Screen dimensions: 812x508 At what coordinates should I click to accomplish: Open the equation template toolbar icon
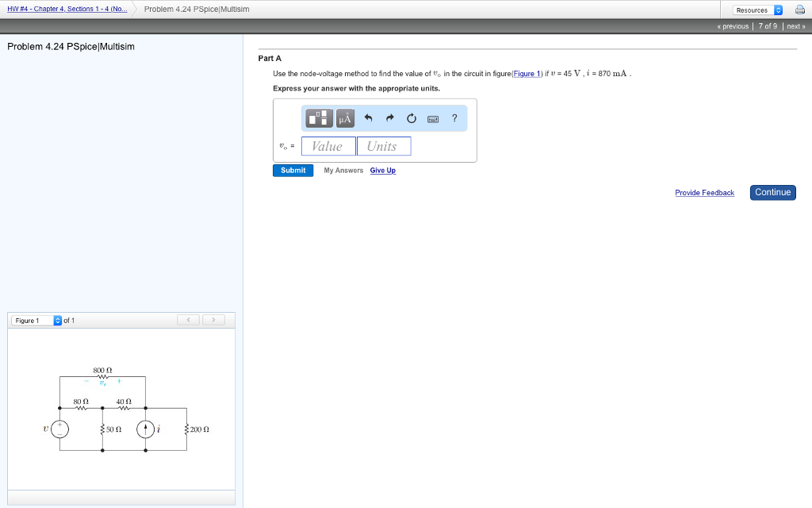tap(318, 117)
